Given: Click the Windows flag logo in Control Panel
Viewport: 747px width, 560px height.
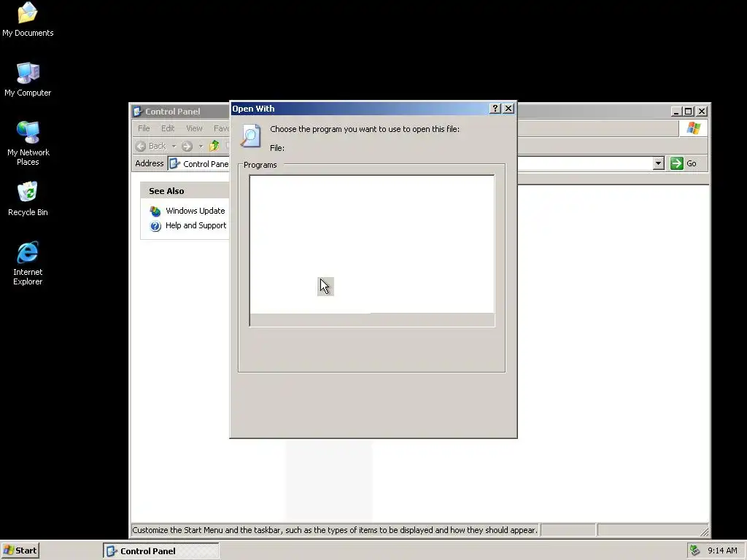Looking at the screenshot, I should point(693,128).
